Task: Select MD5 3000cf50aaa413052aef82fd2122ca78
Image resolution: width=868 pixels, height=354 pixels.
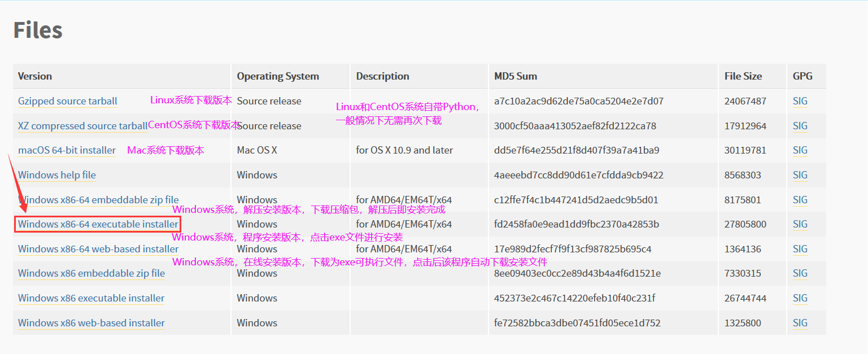Action: [575, 126]
